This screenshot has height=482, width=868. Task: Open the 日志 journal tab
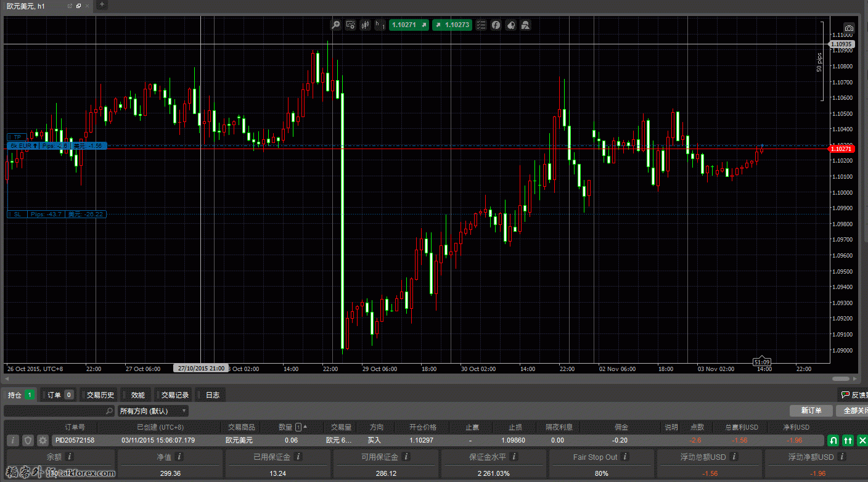click(x=211, y=395)
